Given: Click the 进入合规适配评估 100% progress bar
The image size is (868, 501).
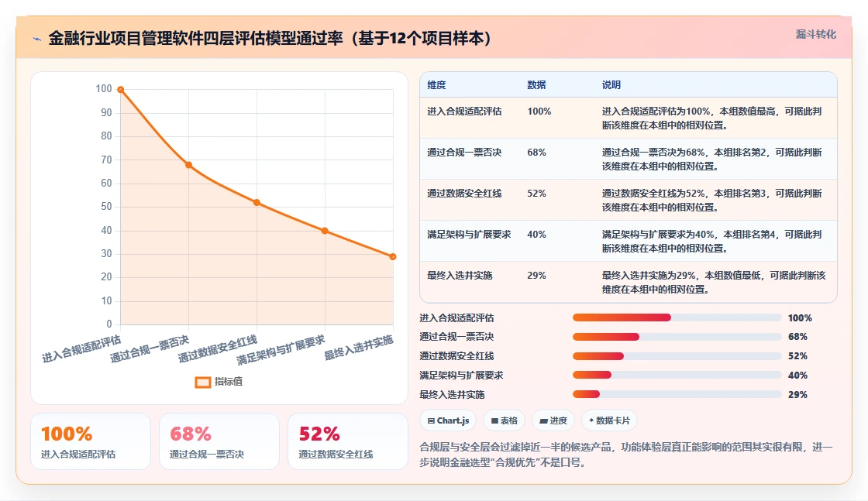Looking at the screenshot, I should [x=677, y=317].
